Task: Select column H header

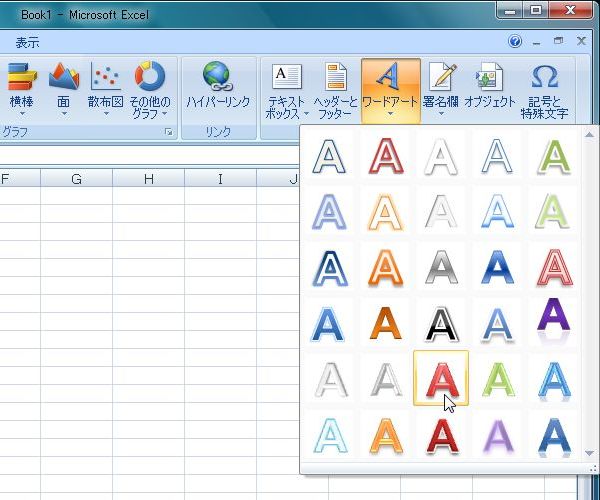Action: 148,179
